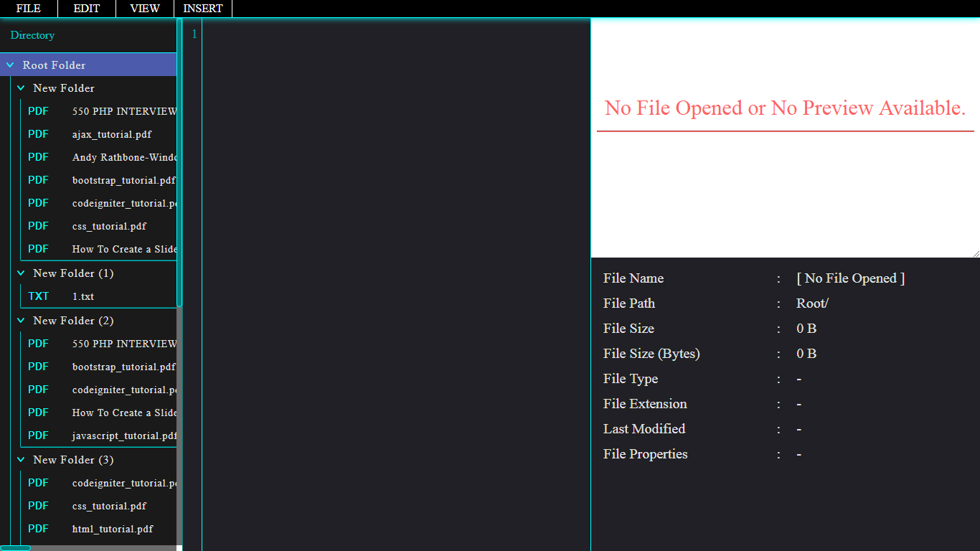The width and height of the screenshot is (980, 551).
Task: Open the VIEW menu
Action: tap(145, 9)
